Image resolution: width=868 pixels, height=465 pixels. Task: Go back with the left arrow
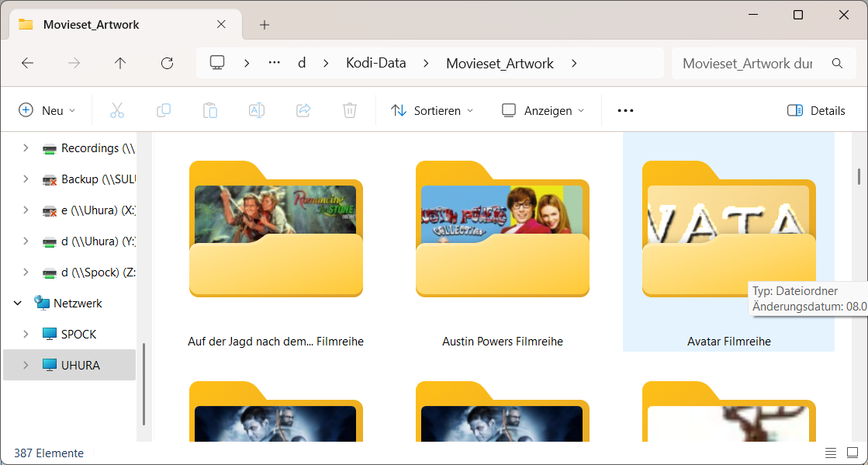click(27, 63)
